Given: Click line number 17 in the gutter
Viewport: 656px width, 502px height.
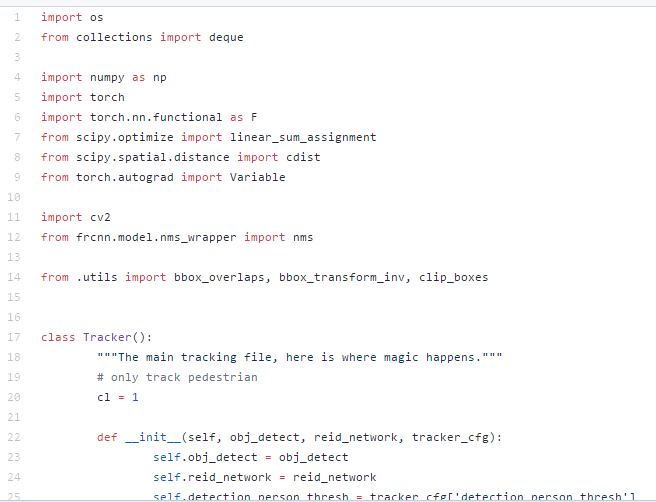Looking at the screenshot, I should [x=14, y=337].
